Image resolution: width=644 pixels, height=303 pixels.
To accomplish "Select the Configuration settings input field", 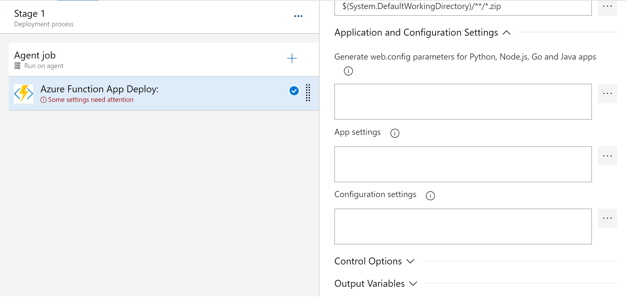I will 463,226.
